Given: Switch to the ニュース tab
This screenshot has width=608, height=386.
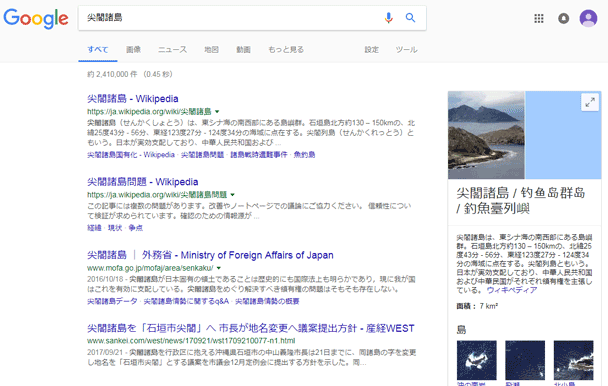Looking at the screenshot, I should pyautogui.click(x=173, y=50).
